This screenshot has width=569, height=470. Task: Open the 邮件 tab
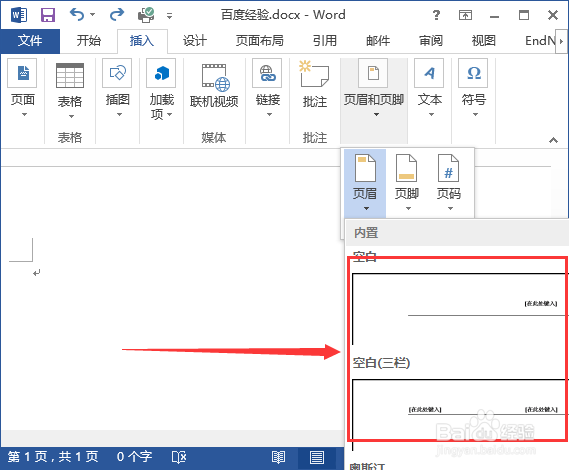pyautogui.click(x=378, y=41)
